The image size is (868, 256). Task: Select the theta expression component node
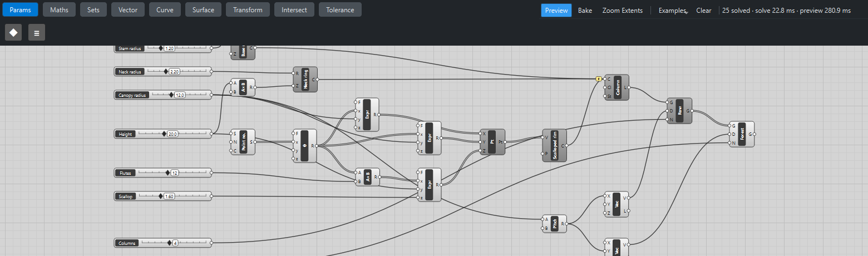[304, 146]
